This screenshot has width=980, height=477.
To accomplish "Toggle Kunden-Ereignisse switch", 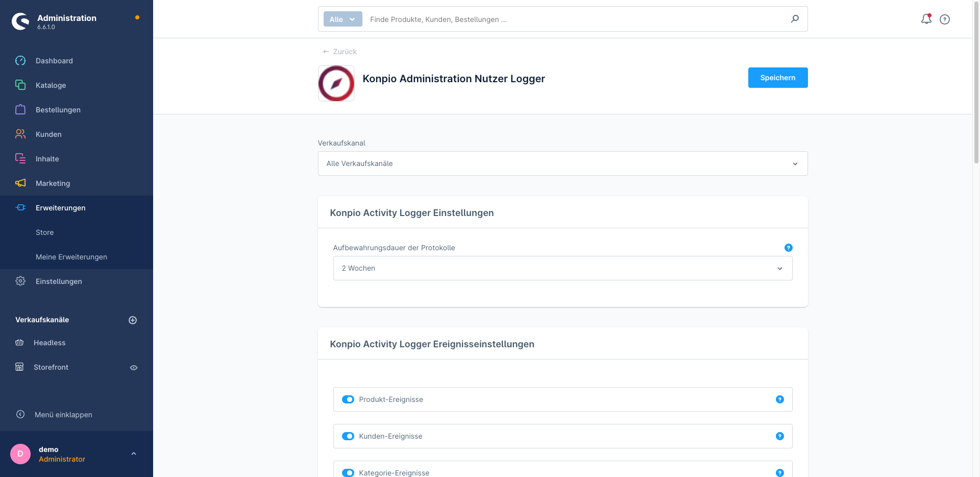I will (x=348, y=436).
